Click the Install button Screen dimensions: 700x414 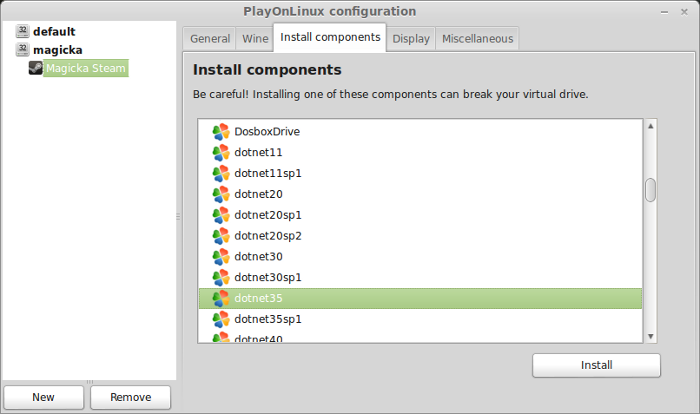pos(596,365)
